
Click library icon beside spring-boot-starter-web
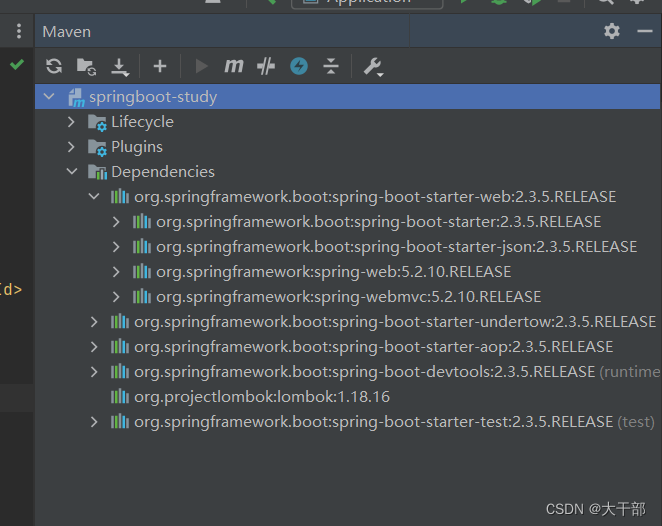120,196
